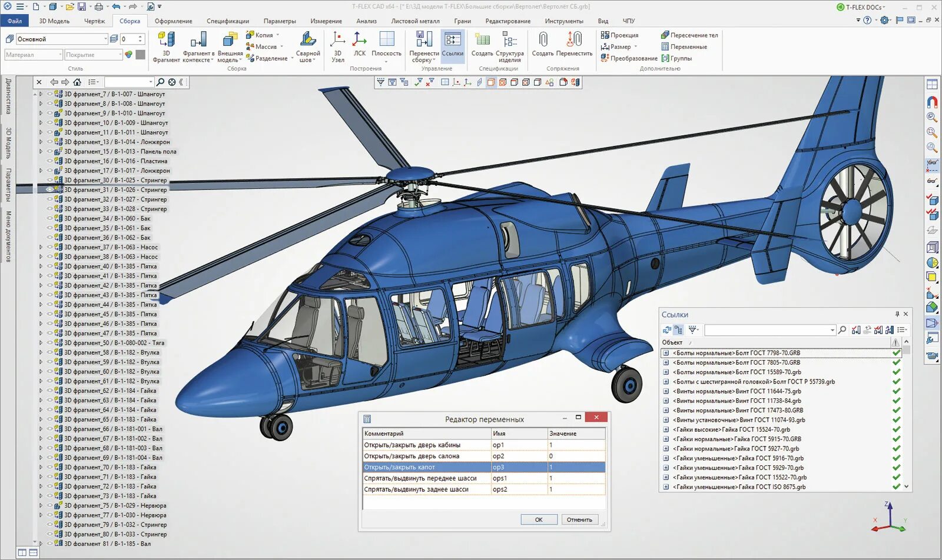Expand Гайка ГОСТ 5915-70.GRB link

tap(666, 439)
